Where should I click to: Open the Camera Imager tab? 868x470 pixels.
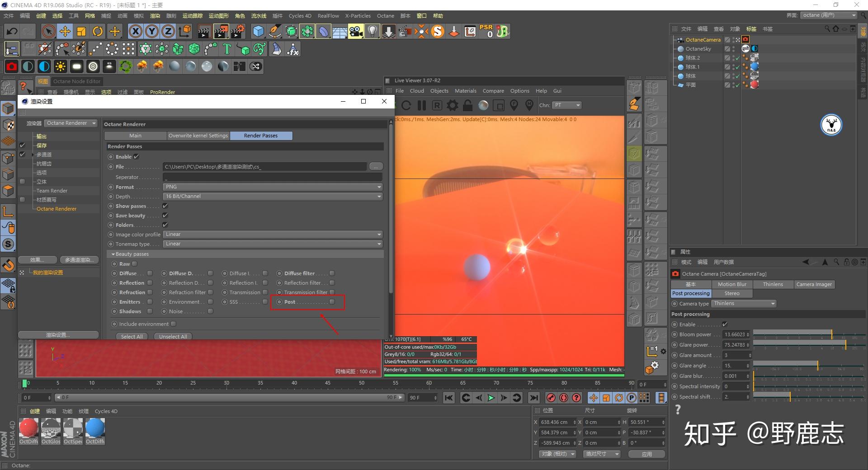click(814, 284)
